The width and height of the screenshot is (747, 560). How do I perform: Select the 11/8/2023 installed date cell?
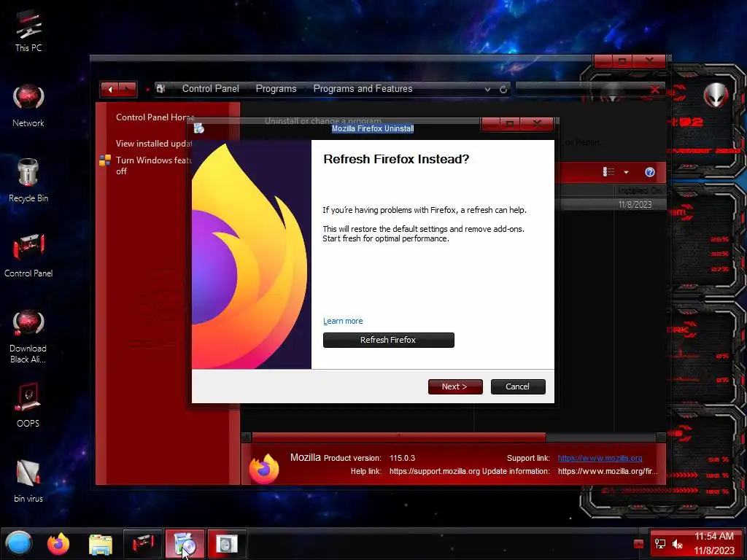(x=635, y=205)
